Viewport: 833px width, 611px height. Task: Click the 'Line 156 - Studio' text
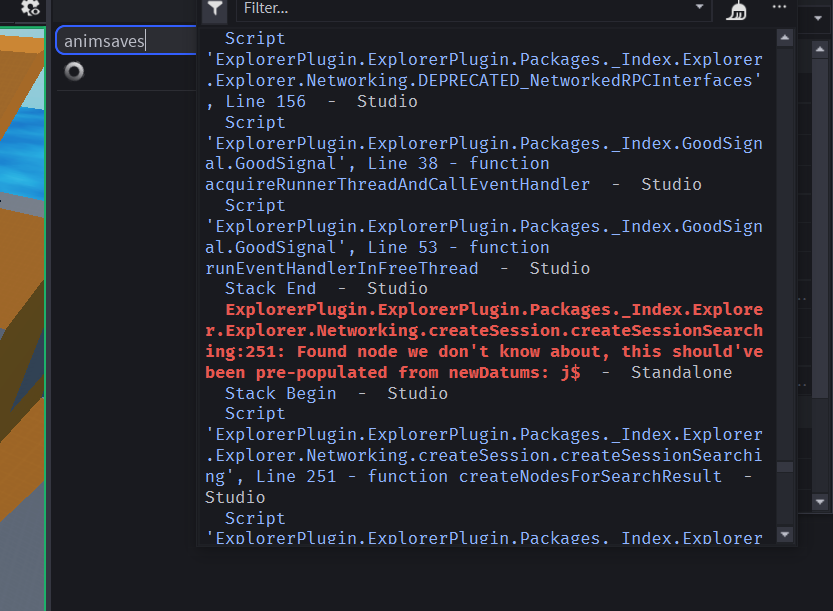[321, 101]
